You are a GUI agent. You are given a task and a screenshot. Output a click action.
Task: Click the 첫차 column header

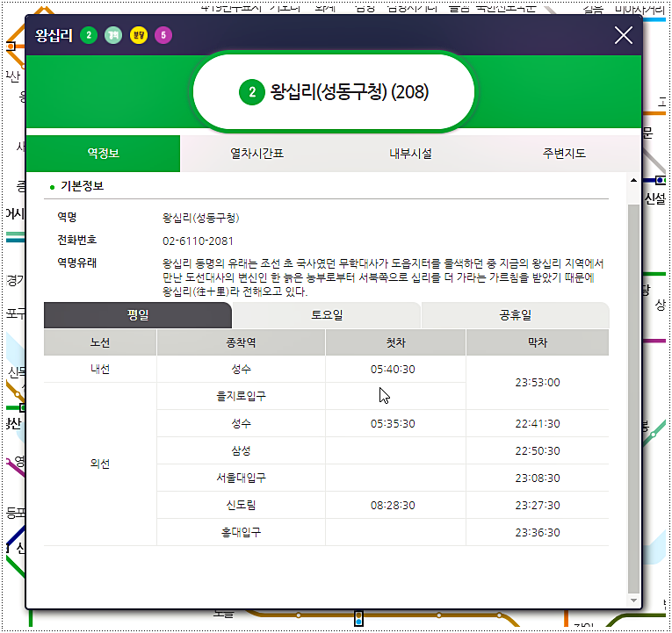(395, 342)
